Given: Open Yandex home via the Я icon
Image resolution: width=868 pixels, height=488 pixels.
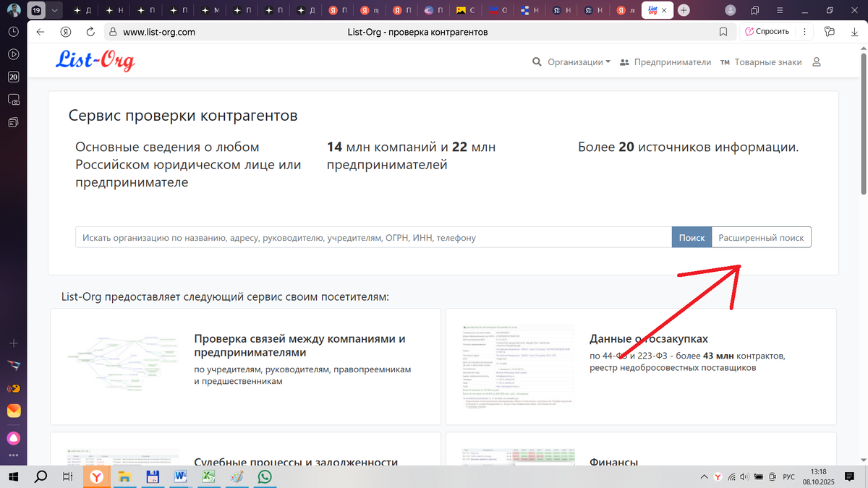Looking at the screenshot, I should point(66,32).
